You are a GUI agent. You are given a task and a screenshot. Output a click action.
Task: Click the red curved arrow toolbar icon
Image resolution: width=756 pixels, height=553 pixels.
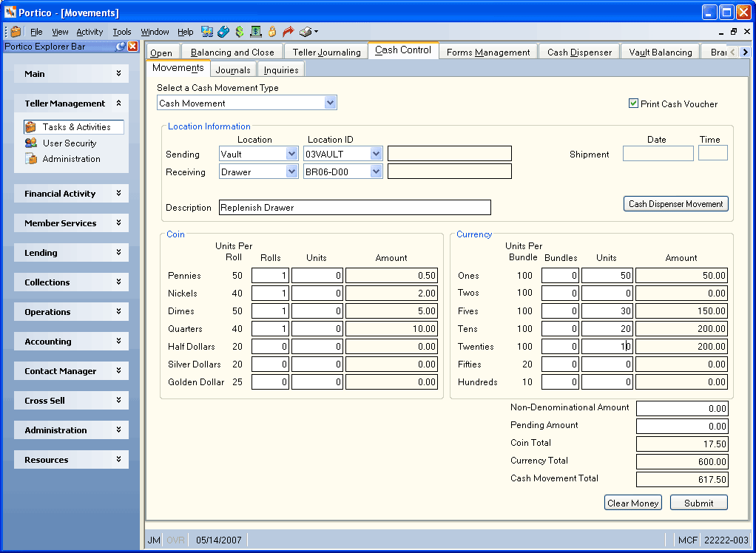[x=288, y=32]
